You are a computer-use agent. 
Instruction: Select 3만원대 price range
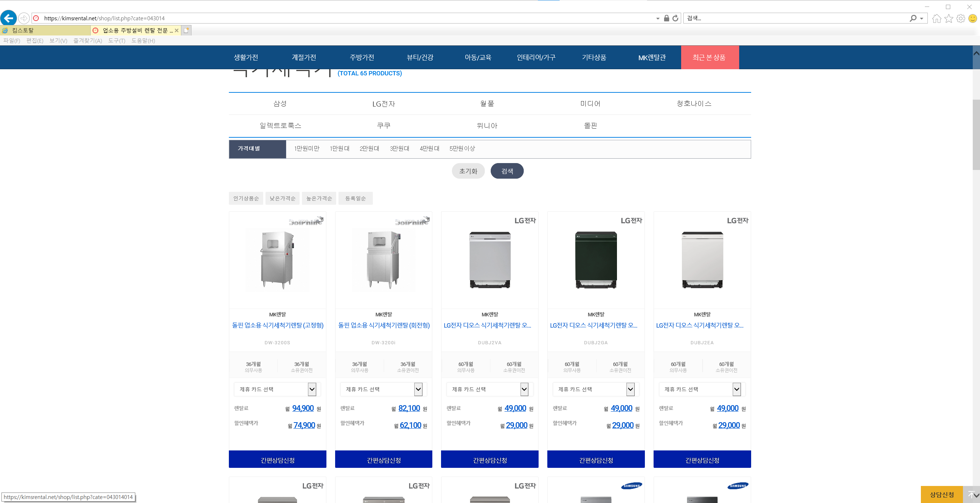pos(399,148)
